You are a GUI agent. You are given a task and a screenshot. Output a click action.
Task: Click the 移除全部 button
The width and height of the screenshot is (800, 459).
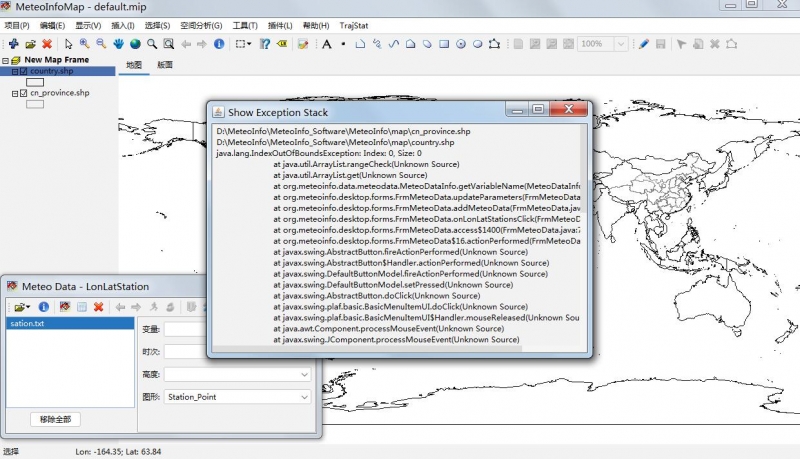55,419
